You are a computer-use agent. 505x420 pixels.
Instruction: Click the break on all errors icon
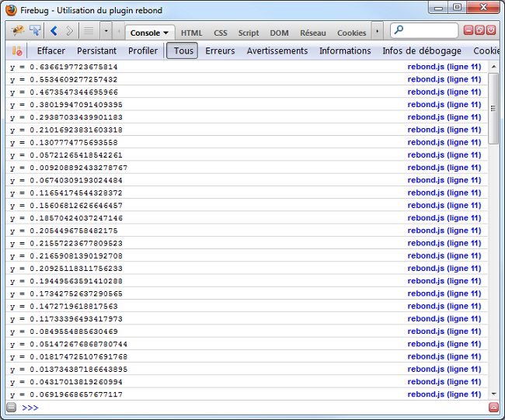click(17, 51)
